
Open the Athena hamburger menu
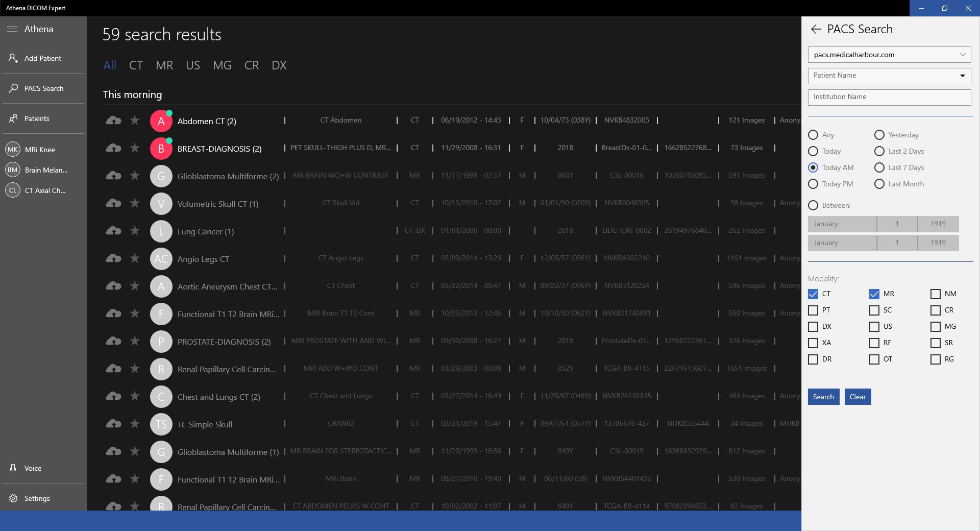coord(12,29)
